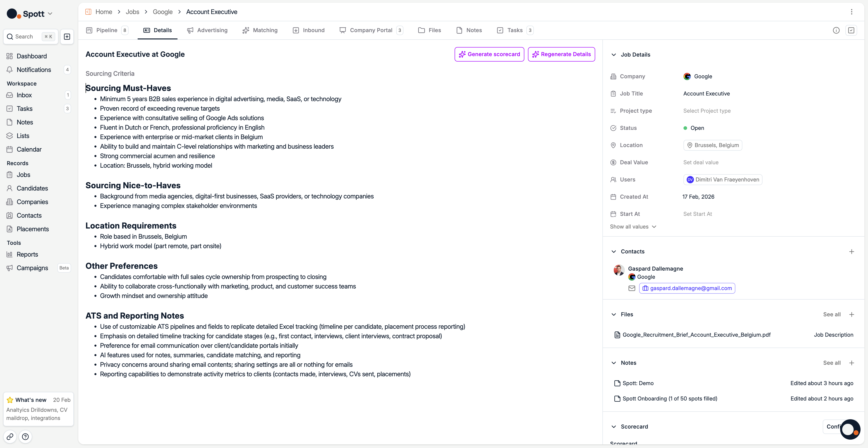Switch to the Pipeline tab
The image size is (868, 448).
107,30
